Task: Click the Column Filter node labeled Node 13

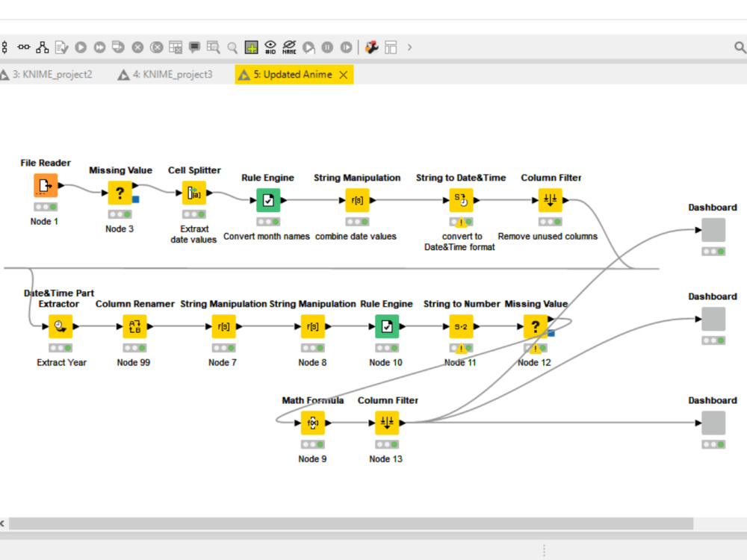Action: click(x=385, y=422)
